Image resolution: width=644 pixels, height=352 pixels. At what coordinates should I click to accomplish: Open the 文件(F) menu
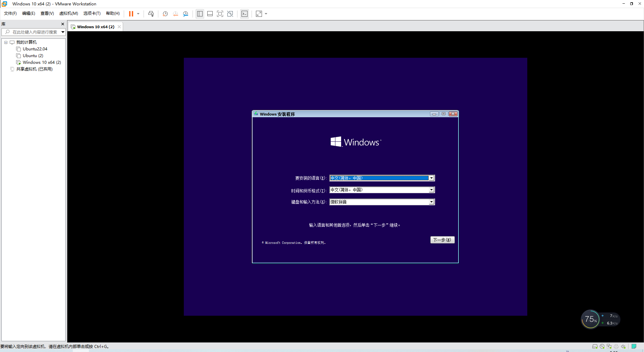click(10, 13)
